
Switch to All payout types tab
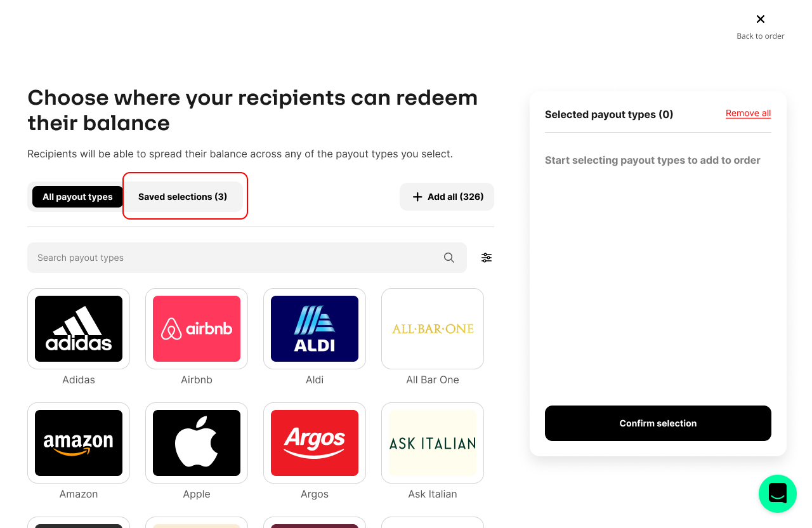coord(77,197)
